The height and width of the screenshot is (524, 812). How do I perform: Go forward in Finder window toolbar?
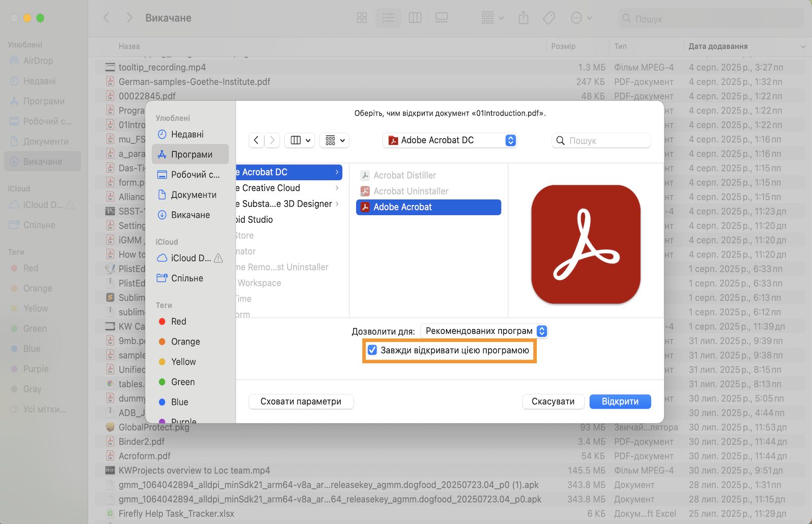[129, 18]
